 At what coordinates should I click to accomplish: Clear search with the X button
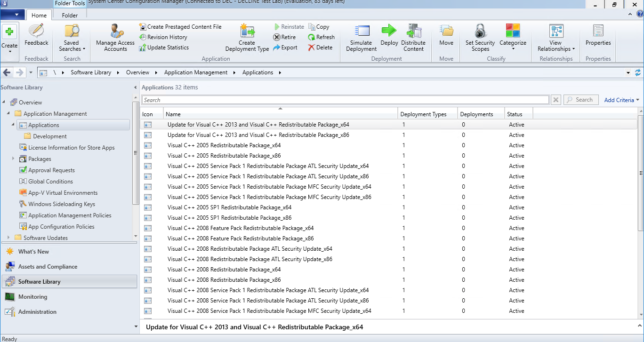click(556, 100)
